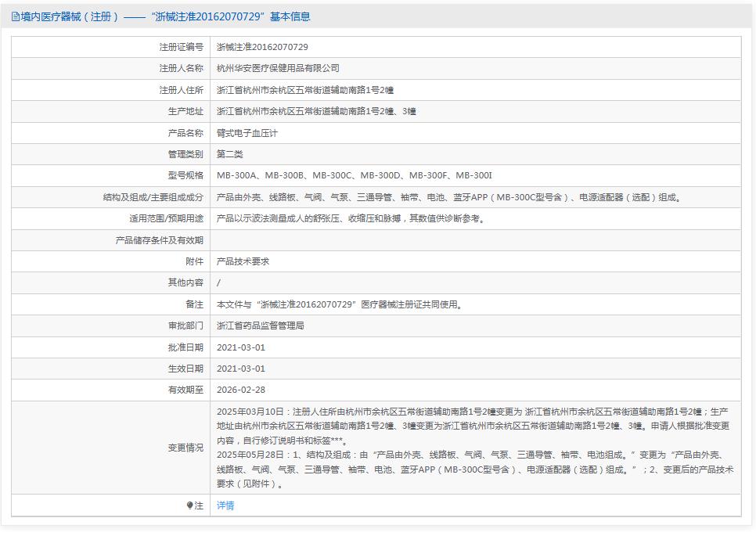The width and height of the screenshot is (756, 536).
Task: Click the registration number 浙械注准20162070729 cell
Action: pos(263,46)
